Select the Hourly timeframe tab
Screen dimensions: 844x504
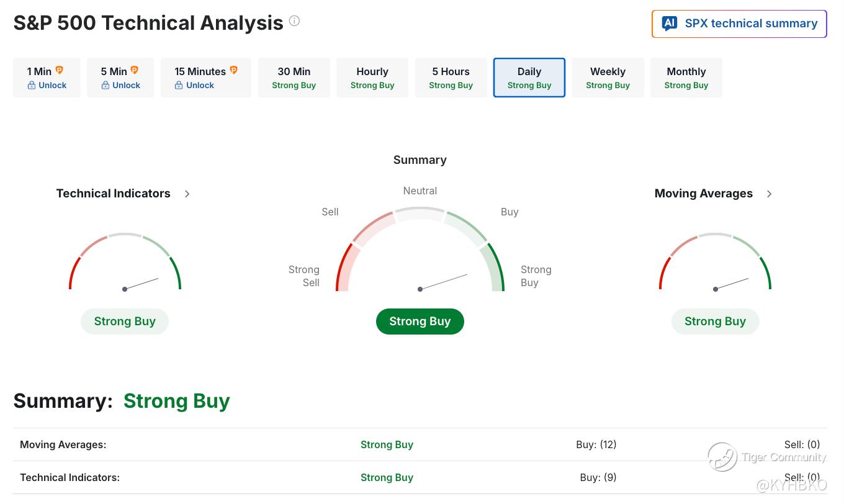(372, 78)
